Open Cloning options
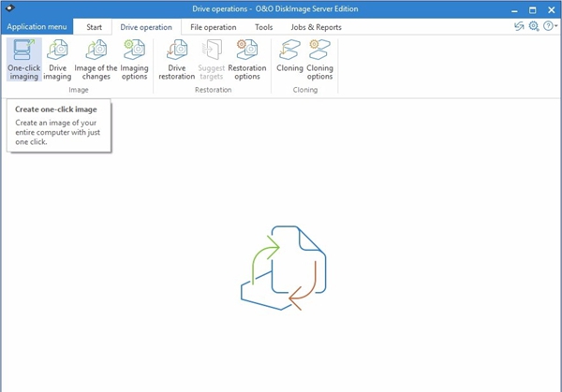562x392 pixels. coord(319,60)
